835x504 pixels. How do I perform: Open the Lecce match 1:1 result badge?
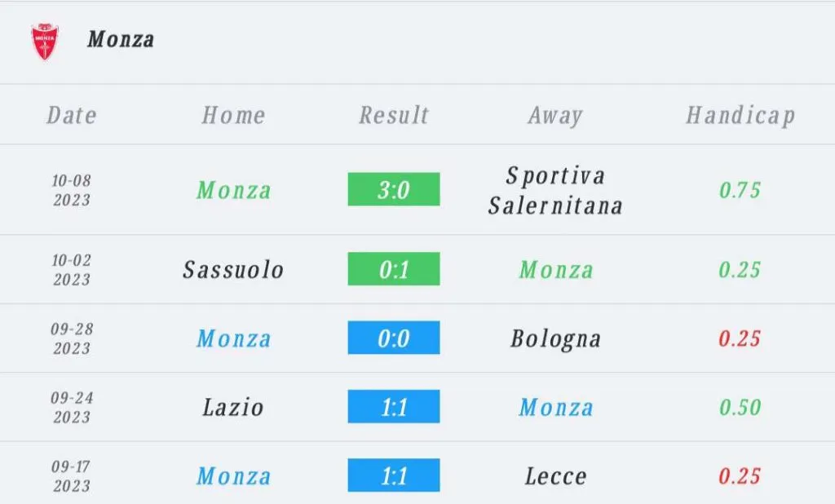[x=394, y=475]
